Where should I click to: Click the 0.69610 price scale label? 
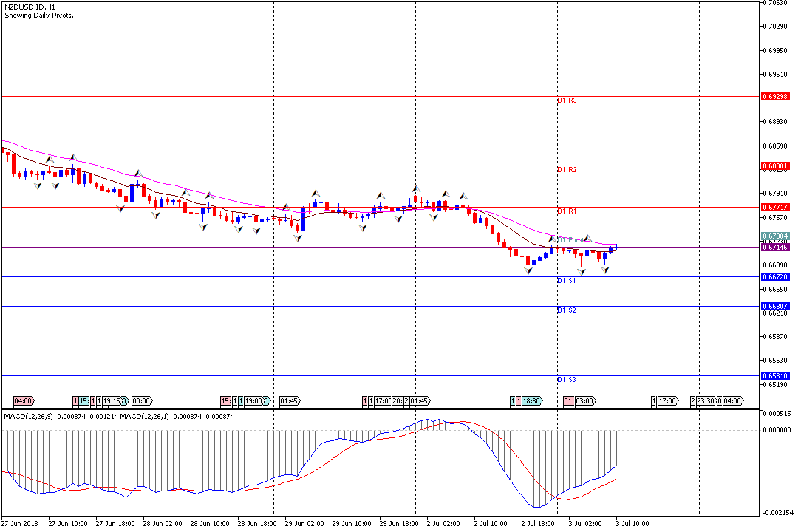[777, 74]
